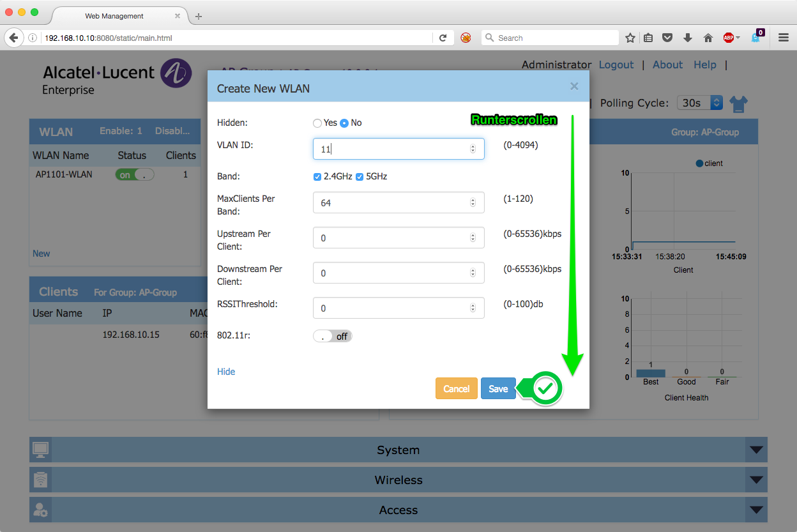Click the t-shirt skin icon

(x=738, y=103)
